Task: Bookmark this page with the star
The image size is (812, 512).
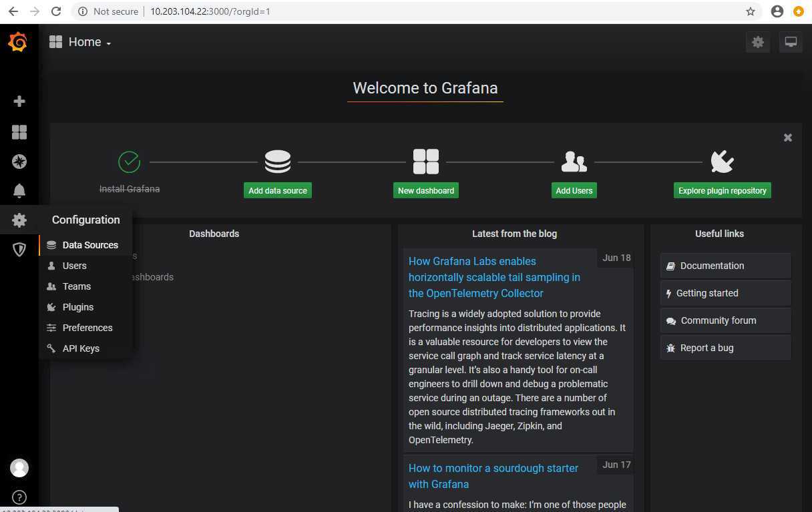Action: click(x=751, y=11)
